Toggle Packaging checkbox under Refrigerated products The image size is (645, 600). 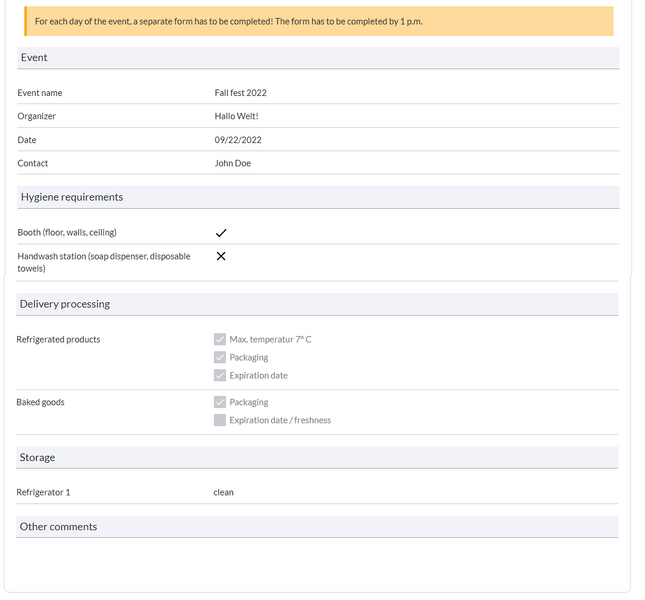(220, 358)
